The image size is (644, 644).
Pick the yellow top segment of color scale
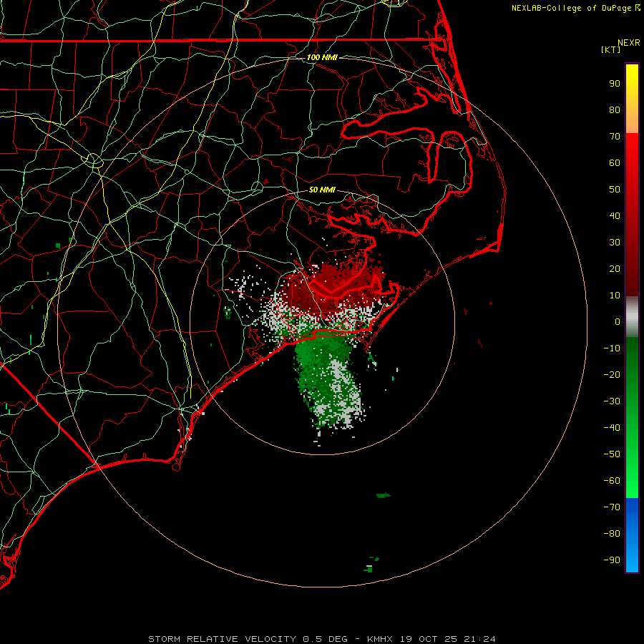(632, 99)
